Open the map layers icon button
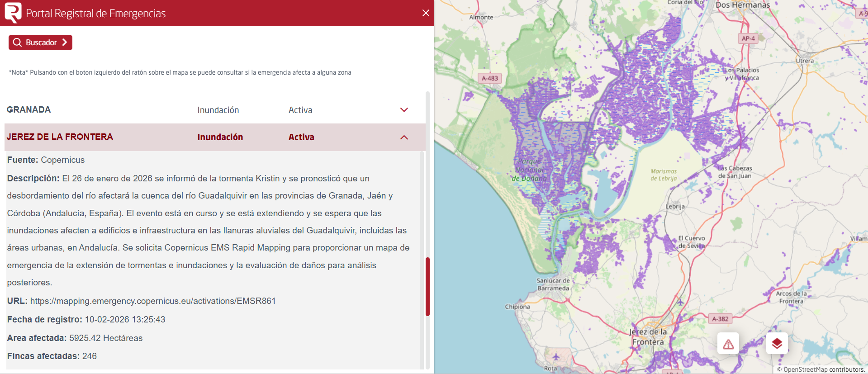The width and height of the screenshot is (868, 374). (x=777, y=344)
